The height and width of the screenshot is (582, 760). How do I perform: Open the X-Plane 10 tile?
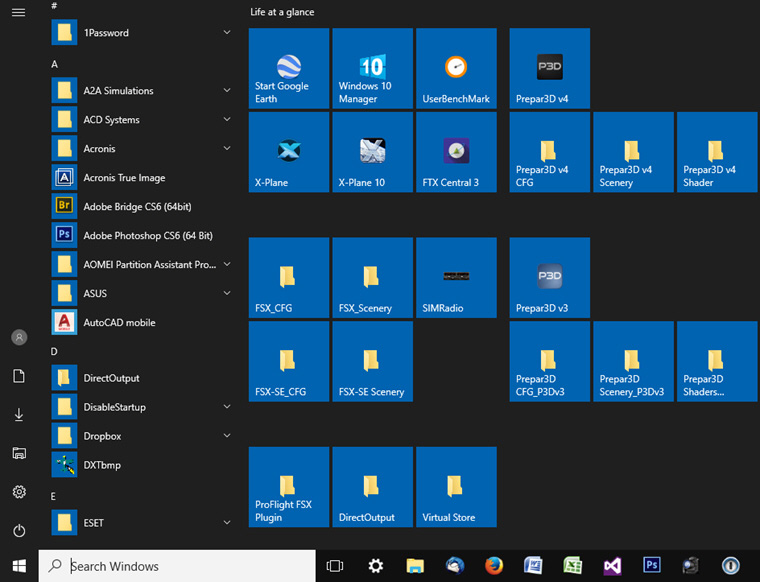point(372,152)
